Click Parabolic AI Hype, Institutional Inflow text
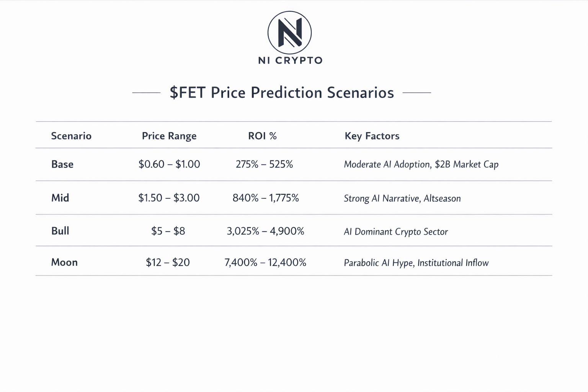The width and height of the screenshot is (588, 392). pos(416,263)
